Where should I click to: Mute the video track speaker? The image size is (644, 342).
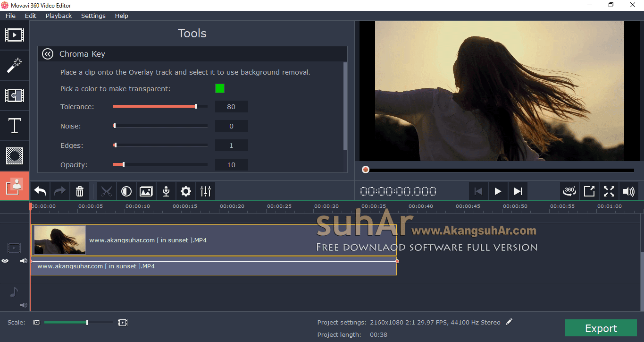pos(24,261)
